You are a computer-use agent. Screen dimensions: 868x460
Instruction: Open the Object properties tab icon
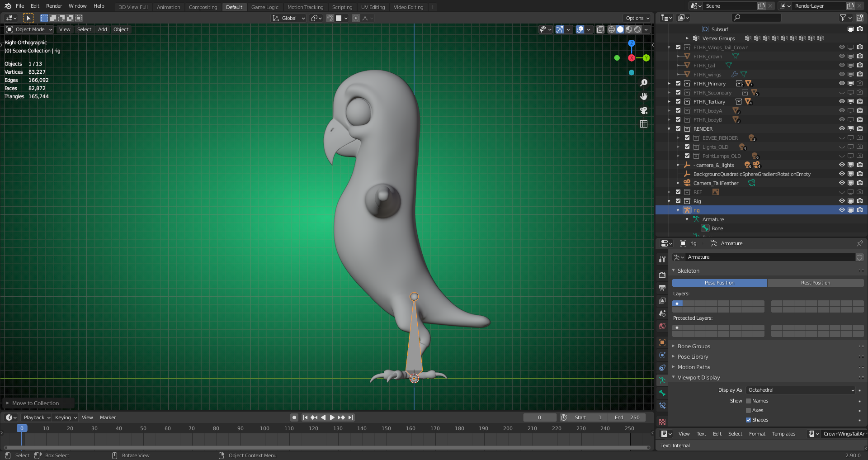point(662,342)
